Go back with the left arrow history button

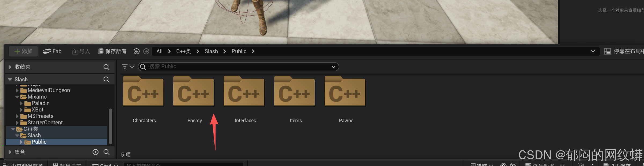137,51
